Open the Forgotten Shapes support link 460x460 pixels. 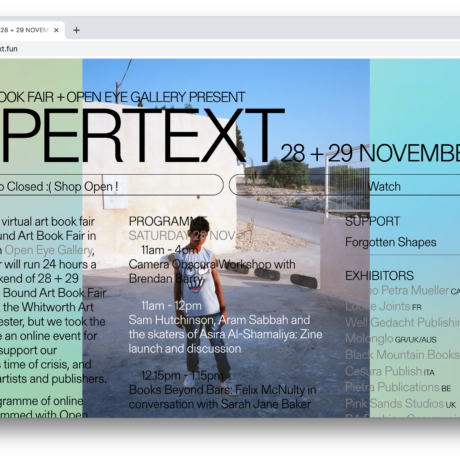click(391, 242)
